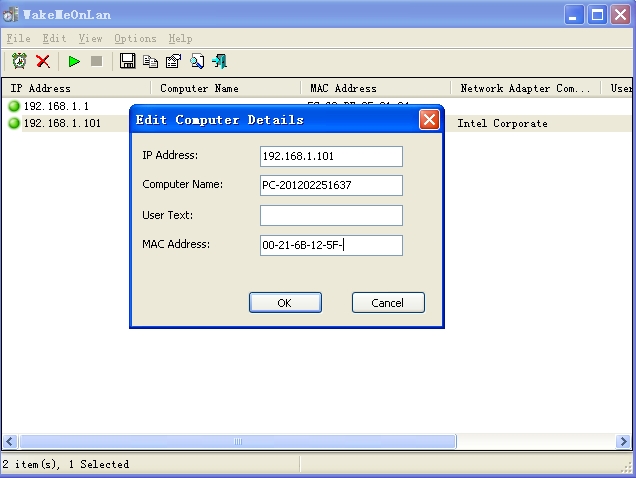Click the Computer Name input field
This screenshot has width=636, height=478.
(x=331, y=186)
